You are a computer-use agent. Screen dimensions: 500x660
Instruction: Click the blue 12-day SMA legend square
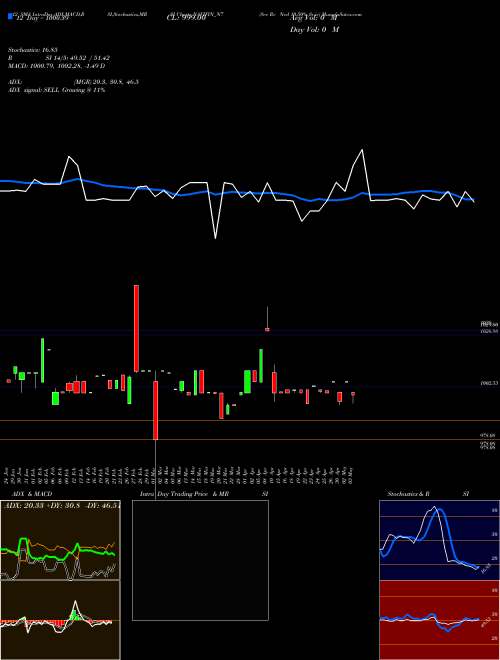tap(10, 16)
